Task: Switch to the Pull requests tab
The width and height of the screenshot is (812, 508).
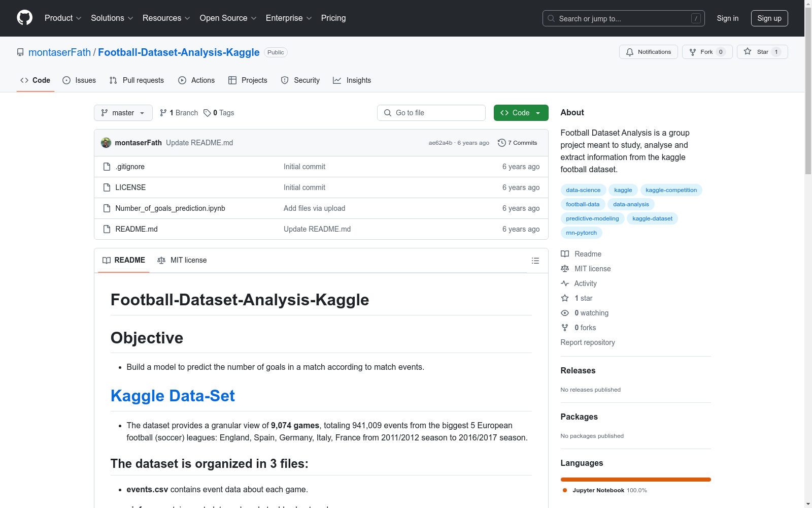Action: (137, 80)
